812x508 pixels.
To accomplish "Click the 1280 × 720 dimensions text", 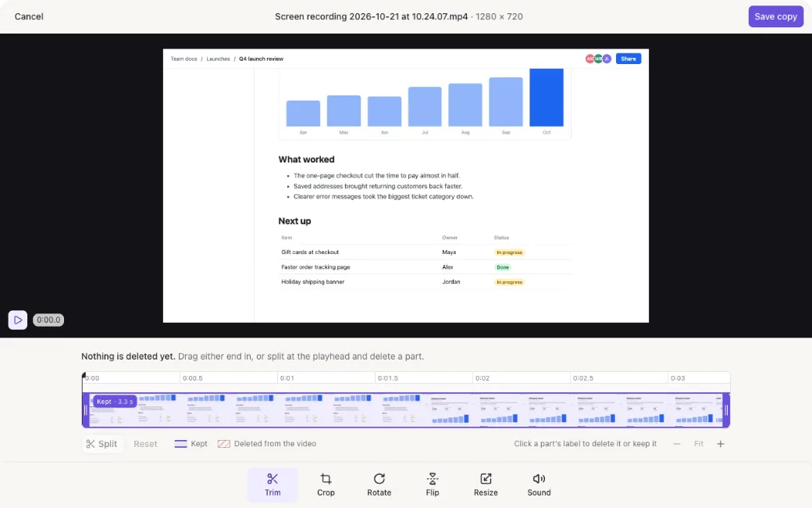I will pos(499,16).
